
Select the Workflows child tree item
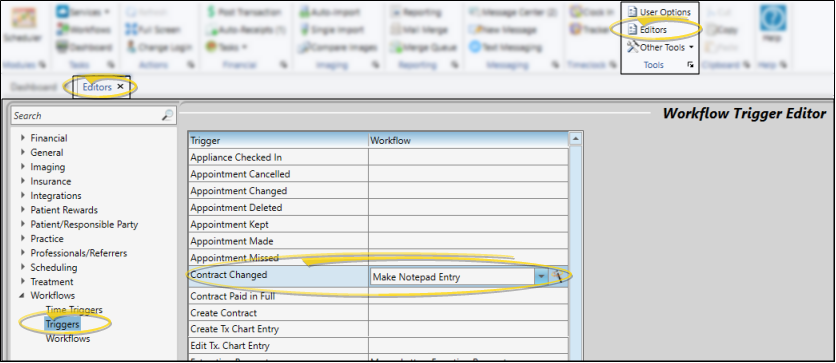coord(68,338)
